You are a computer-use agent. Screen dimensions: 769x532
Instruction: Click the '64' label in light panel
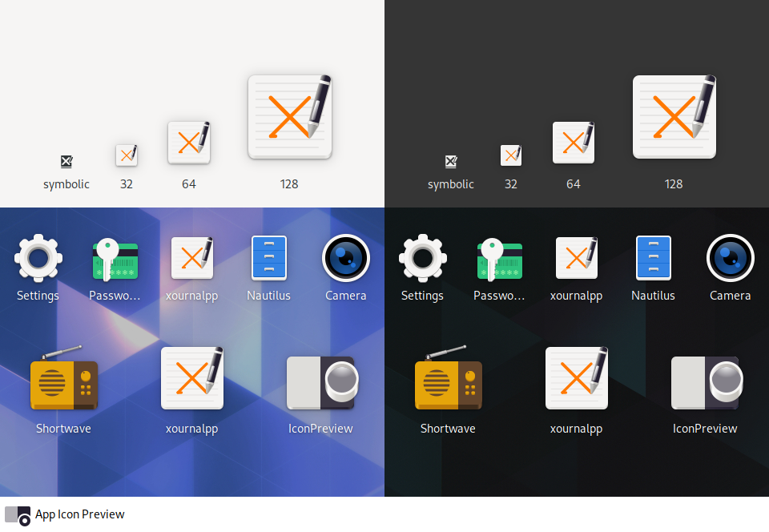tap(189, 183)
